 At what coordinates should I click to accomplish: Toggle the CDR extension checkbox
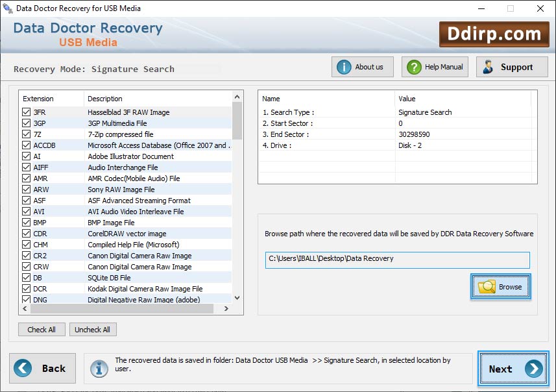tap(26, 234)
